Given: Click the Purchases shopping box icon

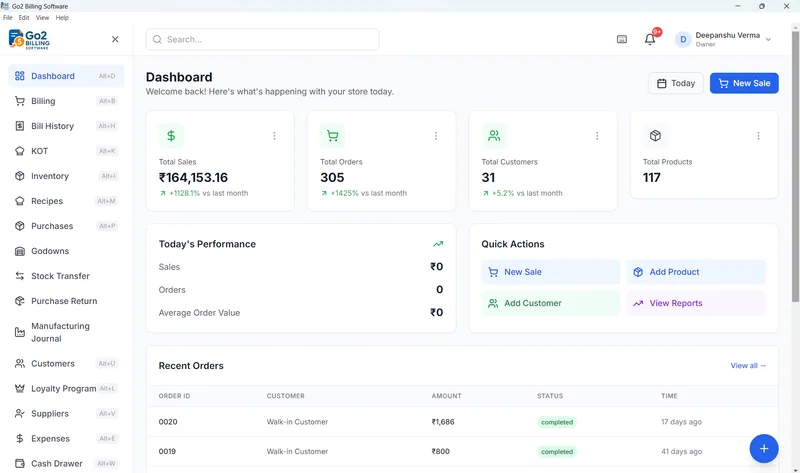Looking at the screenshot, I should (x=20, y=226).
